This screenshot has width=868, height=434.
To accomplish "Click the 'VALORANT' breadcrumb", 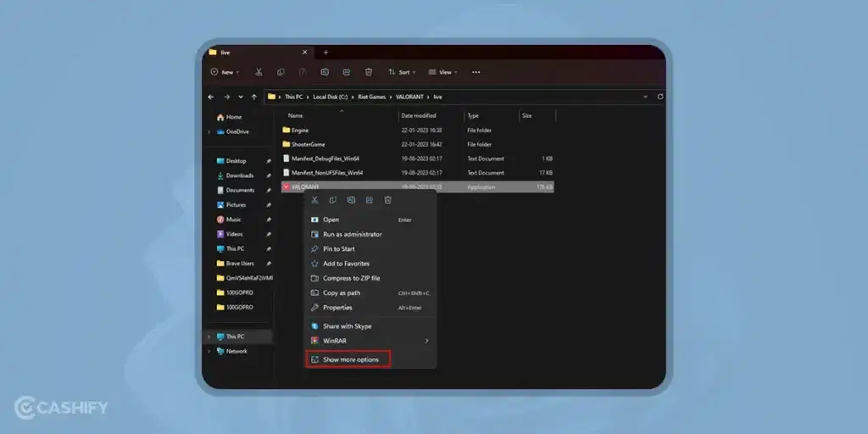I will click(x=409, y=97).
